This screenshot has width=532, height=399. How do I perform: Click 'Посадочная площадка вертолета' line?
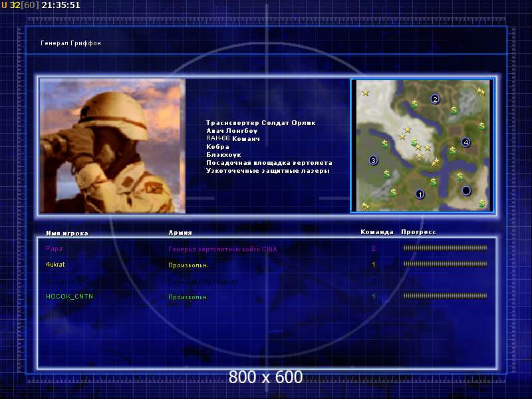(x=269, y=162)
